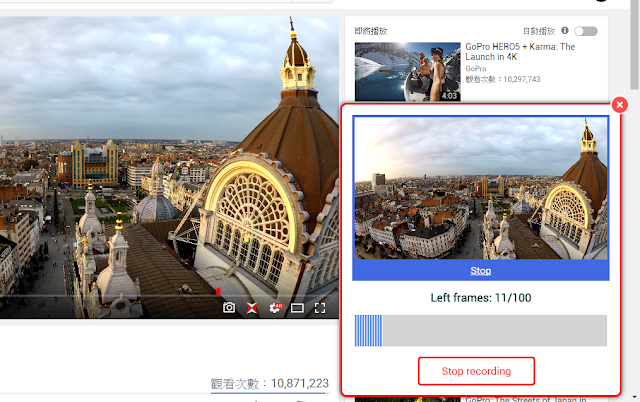Click the Stop link under the preview
This screenshot has height=402, width=640.
[480, 271]
